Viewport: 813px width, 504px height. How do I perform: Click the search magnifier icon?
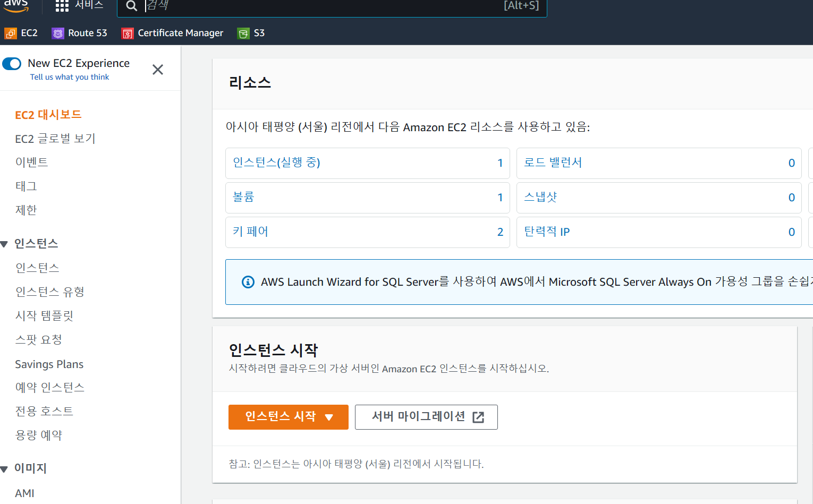click(x=131, y=6)
